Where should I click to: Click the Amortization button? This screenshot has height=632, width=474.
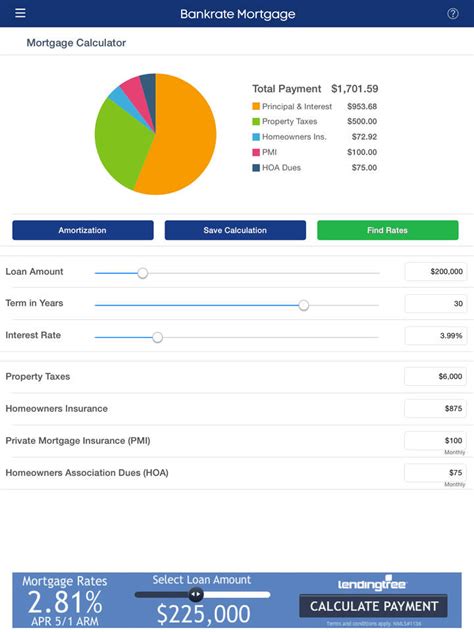(83, 230)
